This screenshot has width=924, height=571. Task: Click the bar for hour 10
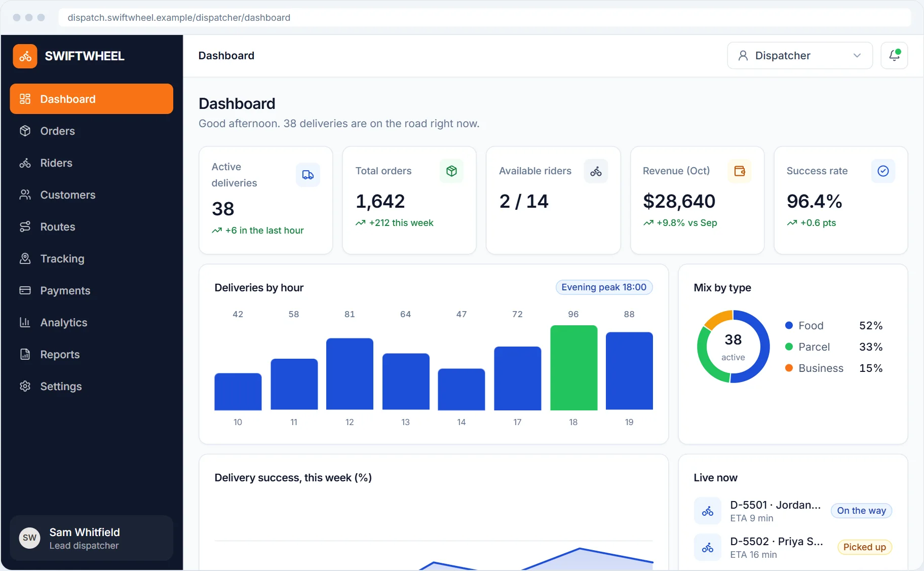tap(238, 392)
